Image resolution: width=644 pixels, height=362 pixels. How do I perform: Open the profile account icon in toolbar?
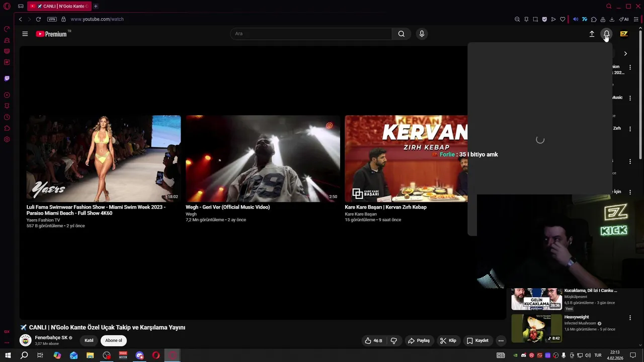[603, 19]
